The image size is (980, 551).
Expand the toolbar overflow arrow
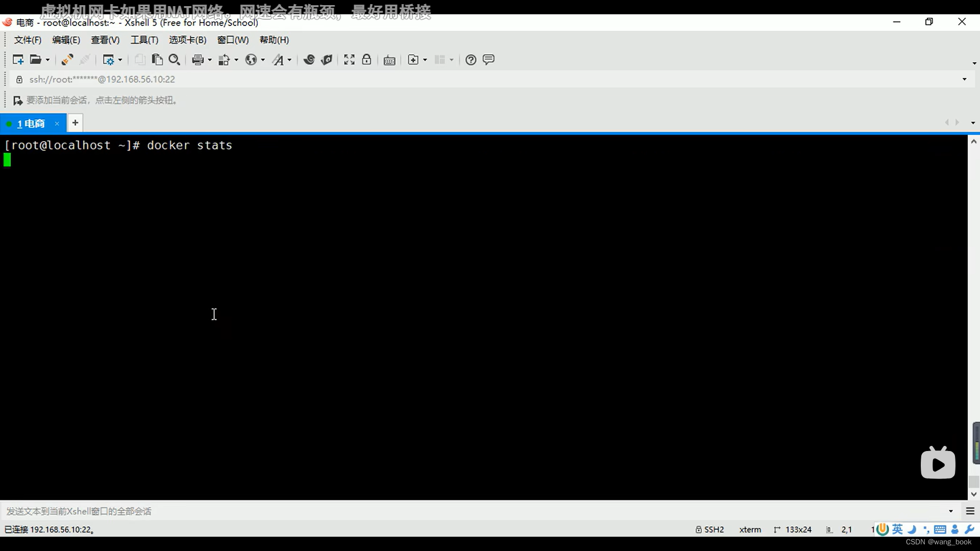tap(974, 63)
